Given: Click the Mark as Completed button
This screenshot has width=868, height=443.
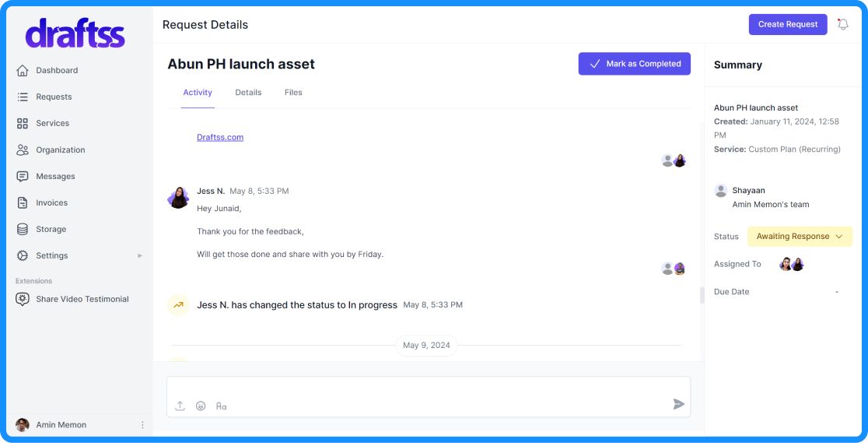Looking at the screenshot, I should [635, 64].
